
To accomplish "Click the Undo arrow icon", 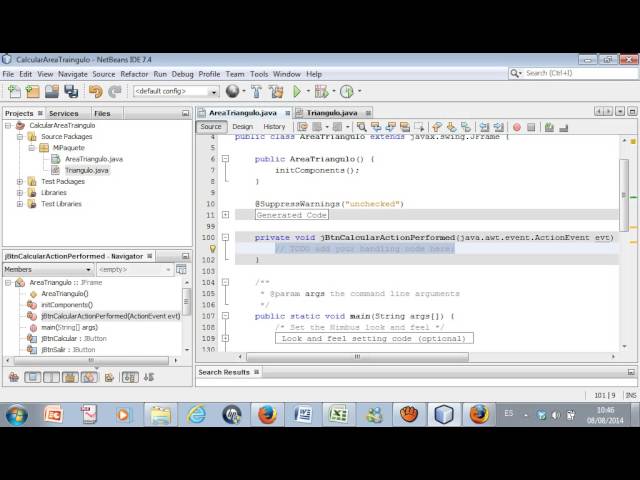I will (96, 91).
